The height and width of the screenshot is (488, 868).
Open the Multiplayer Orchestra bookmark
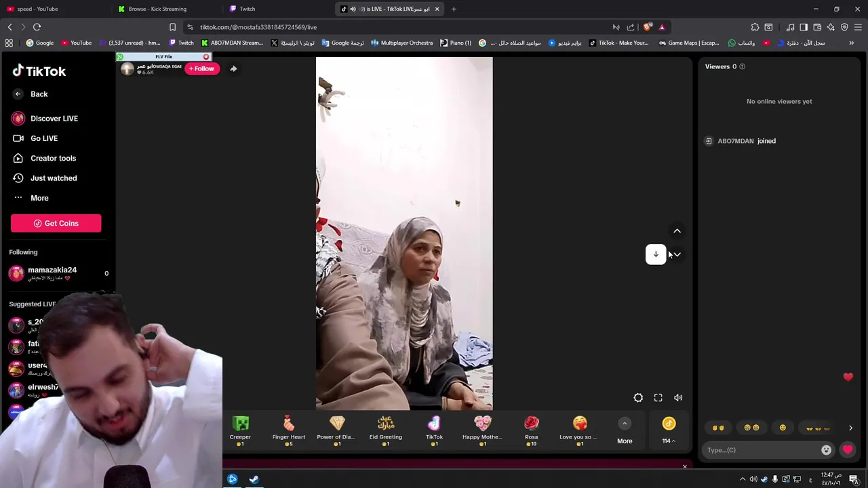(401, 43)
